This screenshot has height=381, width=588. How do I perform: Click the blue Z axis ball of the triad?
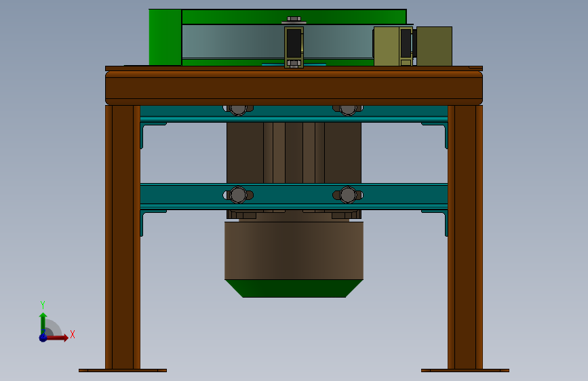point(43,338)
